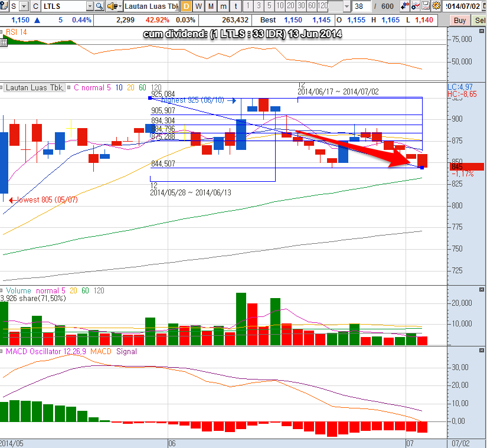Screen dimensions: 487x448
Task: Click the add indicator line-chart icon
Action: pyautogui.click(x=416, y=6)
